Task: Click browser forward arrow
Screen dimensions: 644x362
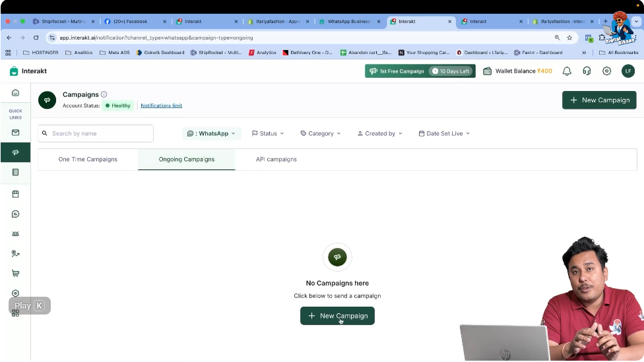Action: tap(22, 38)
